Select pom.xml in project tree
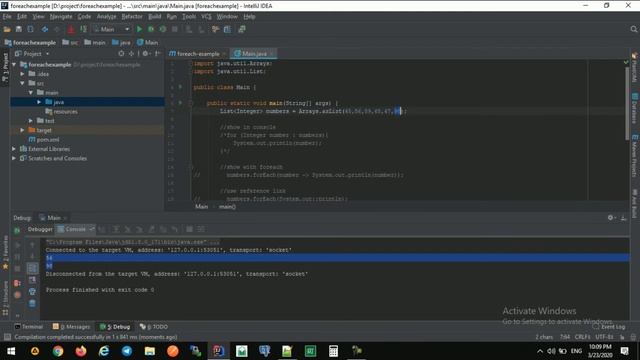The width and height of the screenshot is (640, 360). point(44,140)
